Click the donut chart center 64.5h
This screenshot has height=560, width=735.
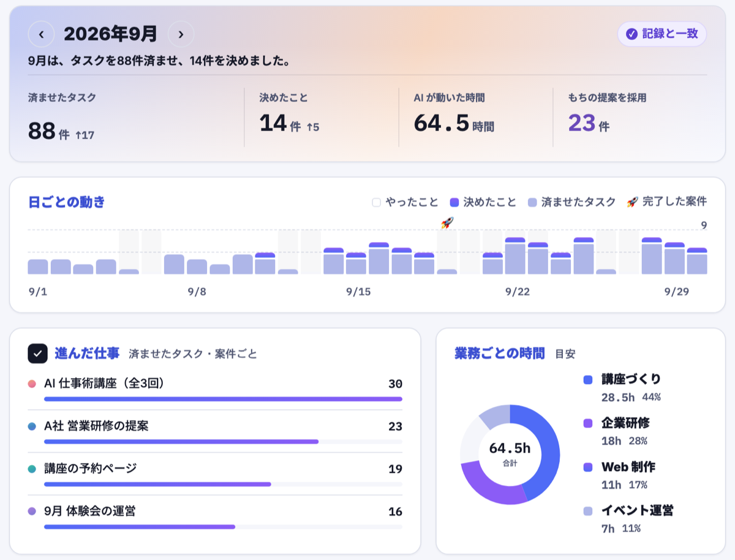(510, 449)
